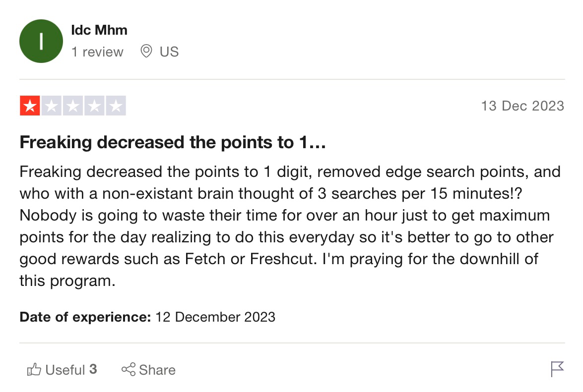This screenshot has width=583, height=392.
Task: Click the third star of the rating row
Action: pyautogui.click(x=73, y=105)
